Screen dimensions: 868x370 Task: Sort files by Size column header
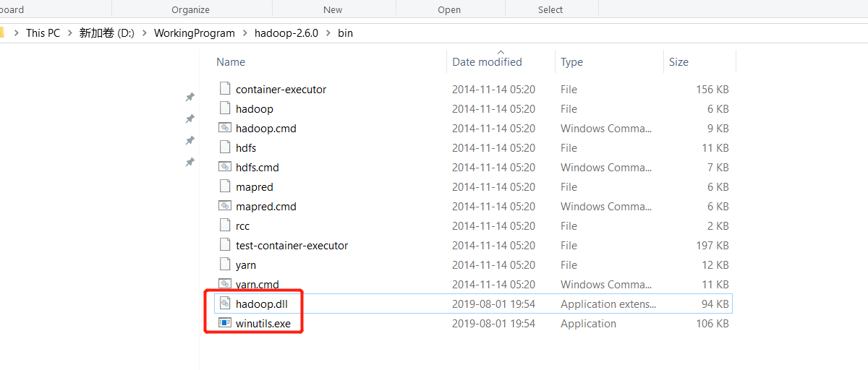[x=678, y=62]
